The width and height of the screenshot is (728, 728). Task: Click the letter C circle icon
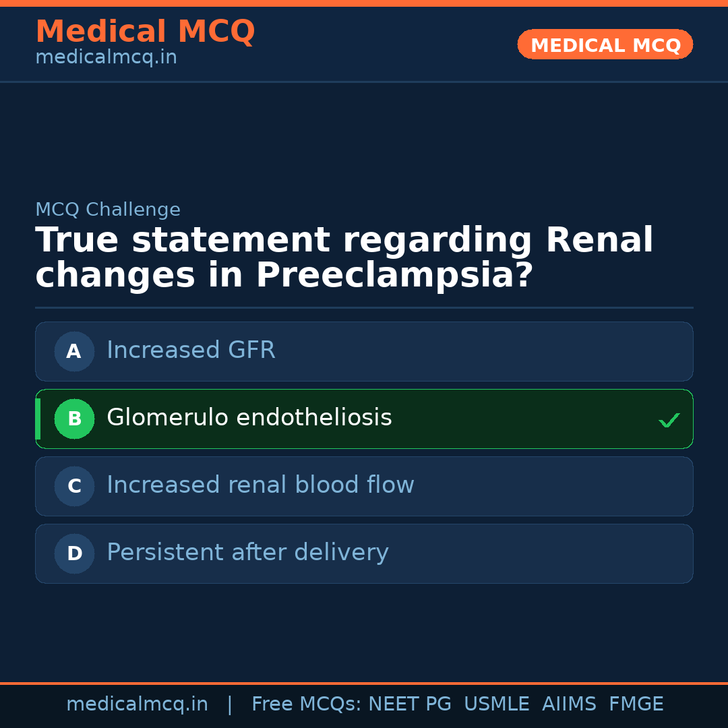click(74, 486)
